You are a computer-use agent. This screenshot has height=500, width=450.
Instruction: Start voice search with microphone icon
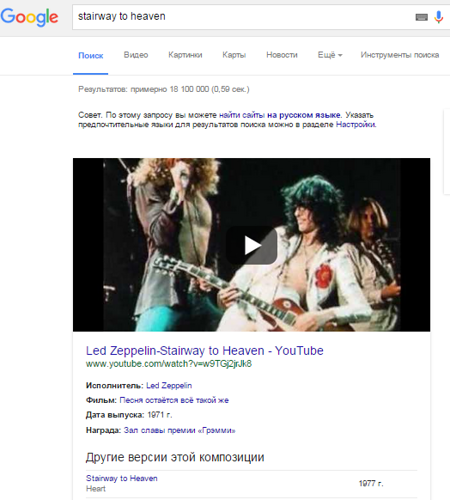pyautogui.click(x=439, y=17)
